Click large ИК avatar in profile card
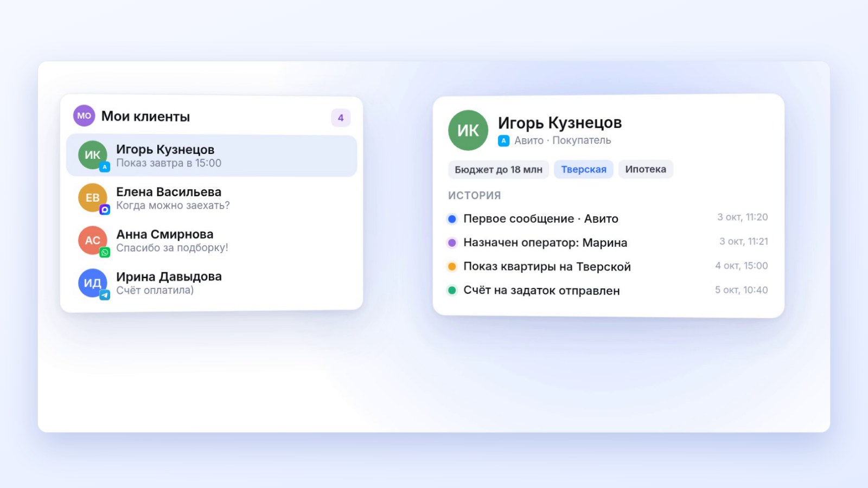 click(468, 130)
